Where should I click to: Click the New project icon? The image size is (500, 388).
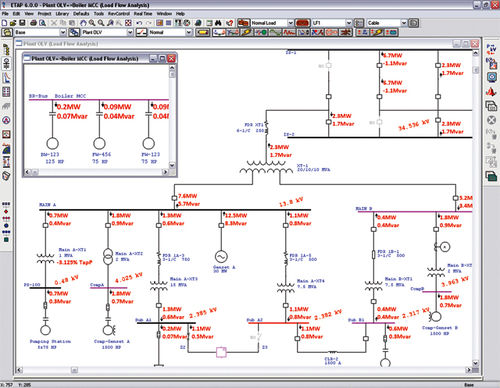4,23
